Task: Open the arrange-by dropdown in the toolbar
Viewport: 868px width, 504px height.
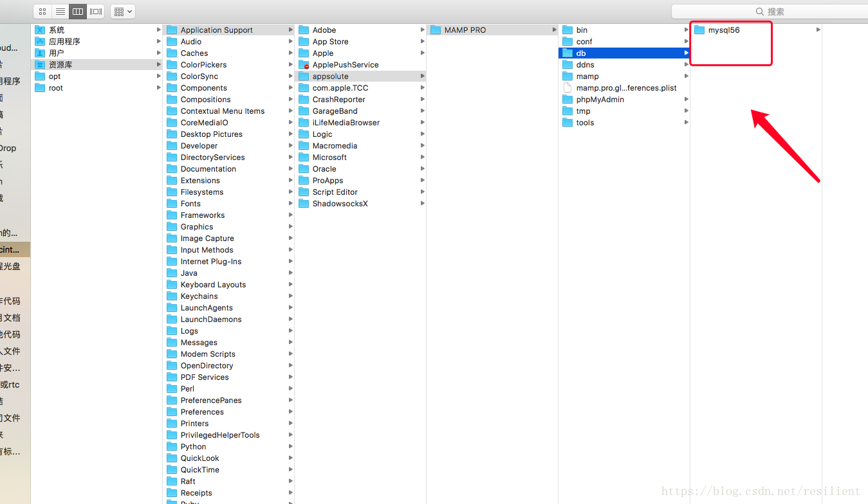Action: (123, 12)
